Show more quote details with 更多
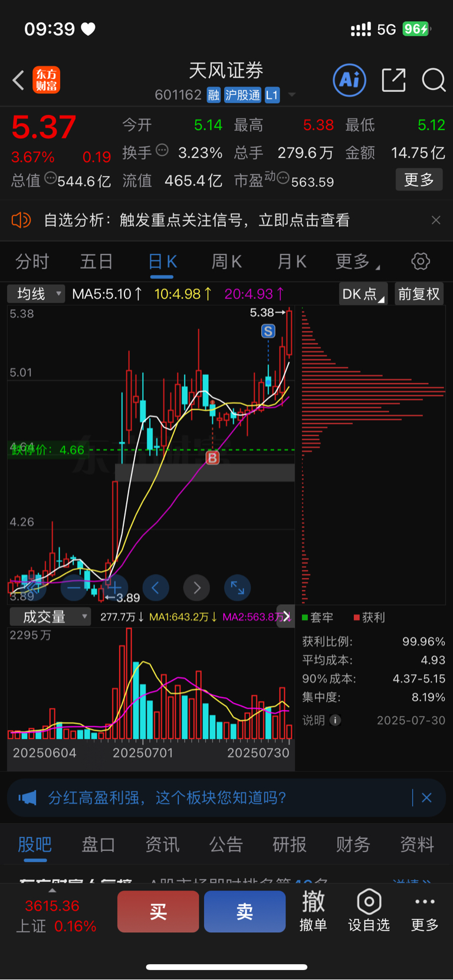The image size is (453, 980). pyautogui.click(x=419, y=180)
